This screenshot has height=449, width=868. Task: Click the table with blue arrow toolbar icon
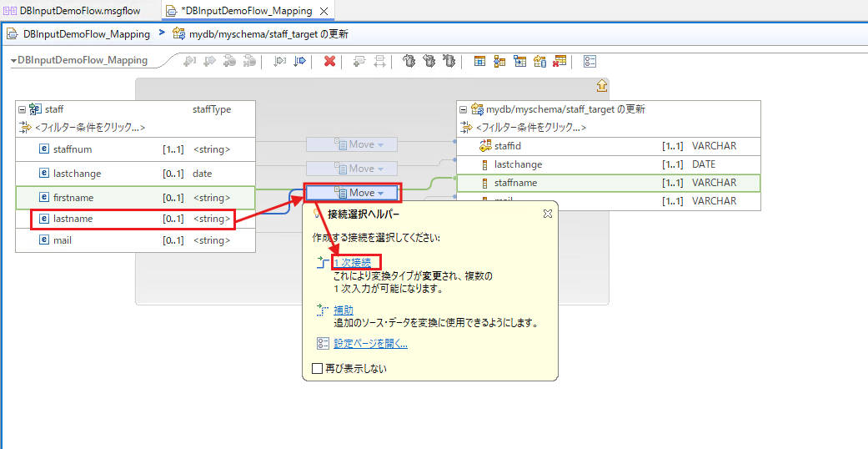pos(519,61)
